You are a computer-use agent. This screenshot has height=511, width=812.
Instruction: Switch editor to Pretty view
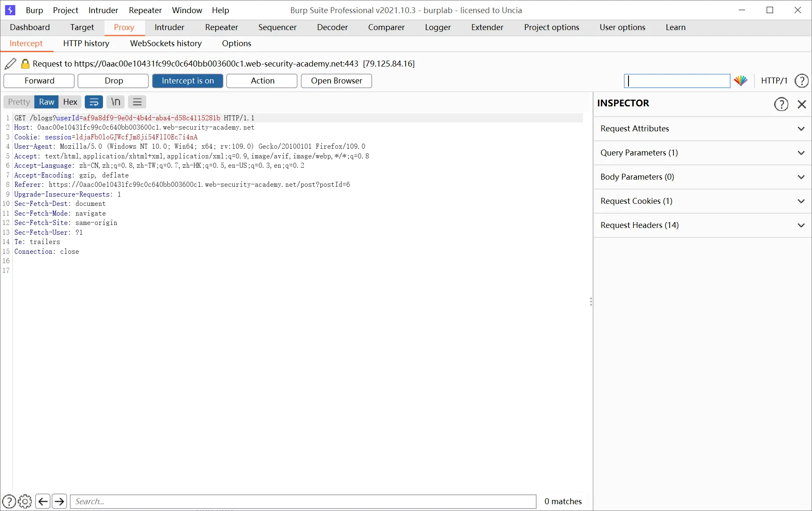19,102
